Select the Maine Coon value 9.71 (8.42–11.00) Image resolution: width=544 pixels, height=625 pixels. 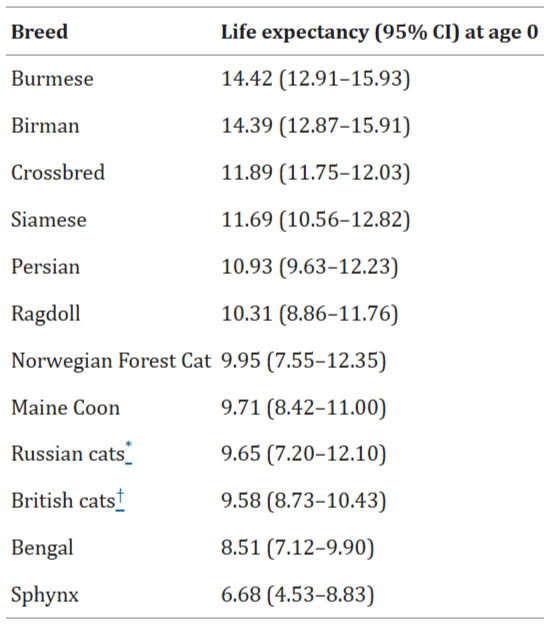304,408
